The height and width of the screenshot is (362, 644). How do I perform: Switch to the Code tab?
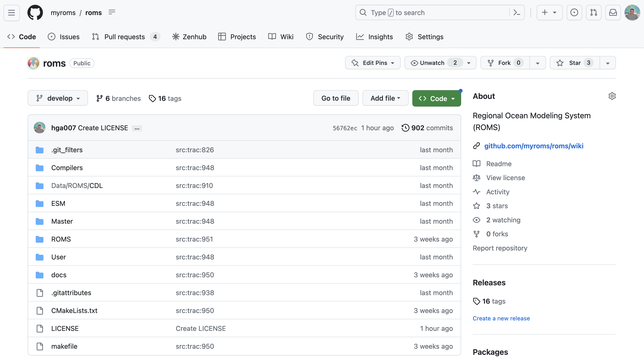pos(22,37)
